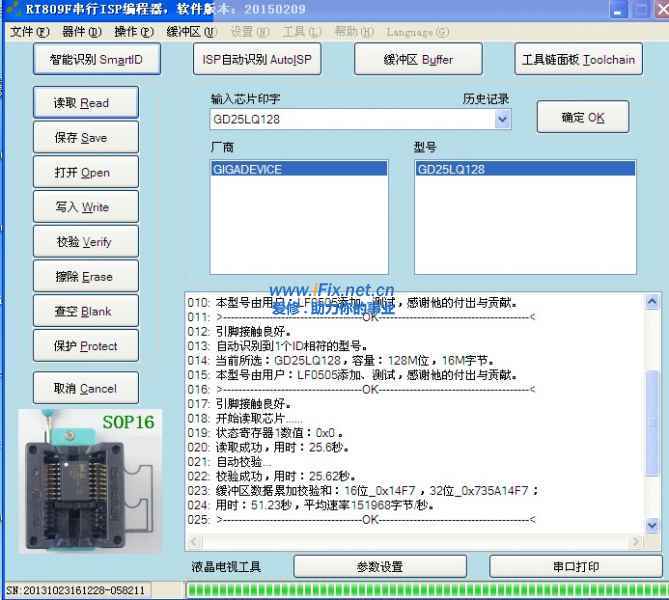669x600 pixels.
Task: Click the 保存 Save button
Action: 86,137
